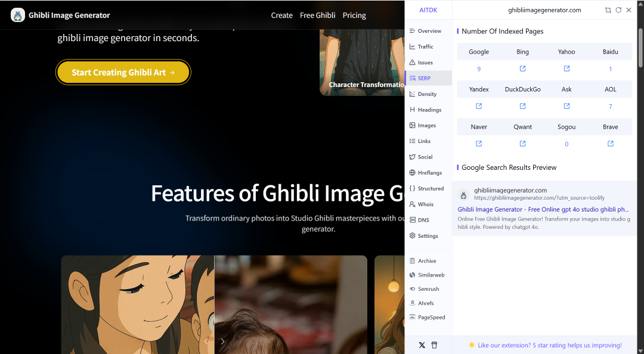Open the Whois section
This screenshot has height=354, width=644.
(428, 204)
